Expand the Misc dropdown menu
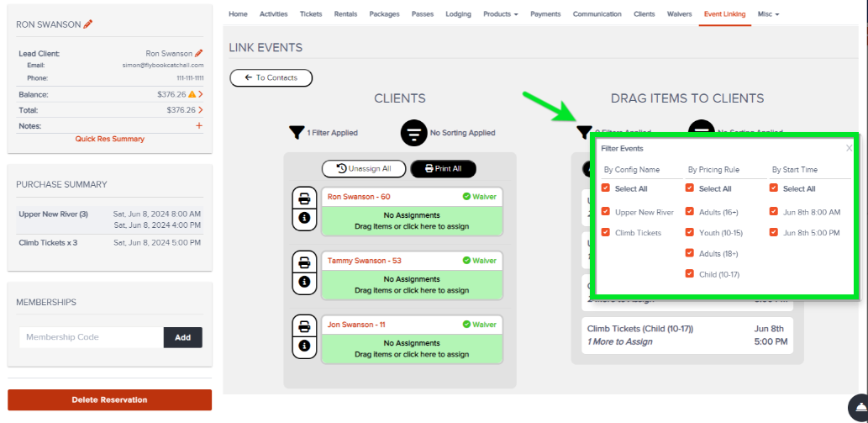 [x=768, y=13]
